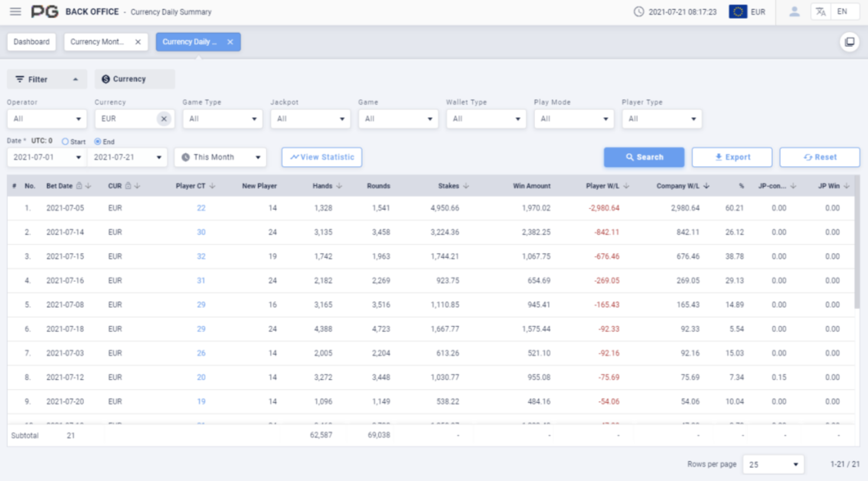Close the Currency Monthly tab
The image size is (868, 481).
tap(138, 42)
